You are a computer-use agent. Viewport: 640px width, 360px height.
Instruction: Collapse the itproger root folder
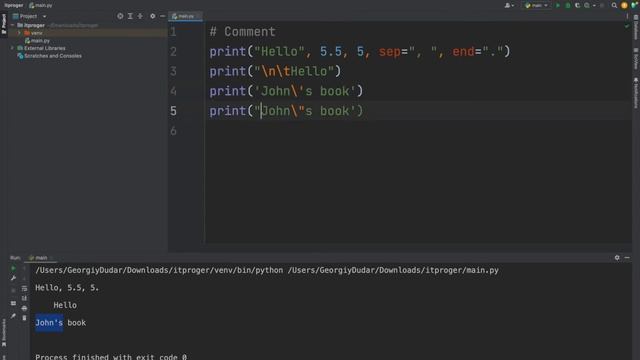coord(13,25)
